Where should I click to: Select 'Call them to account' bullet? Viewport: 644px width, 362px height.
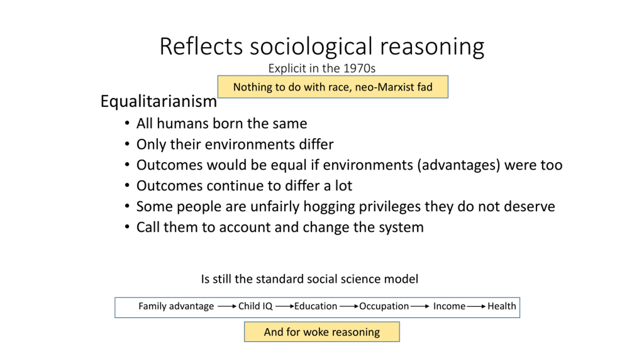coord(280,227)
